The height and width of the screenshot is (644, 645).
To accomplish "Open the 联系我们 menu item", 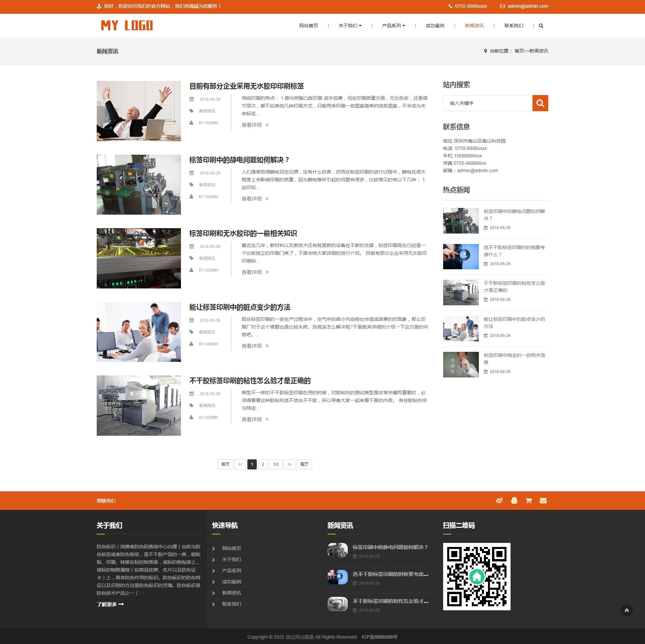I will click(514, 26).
